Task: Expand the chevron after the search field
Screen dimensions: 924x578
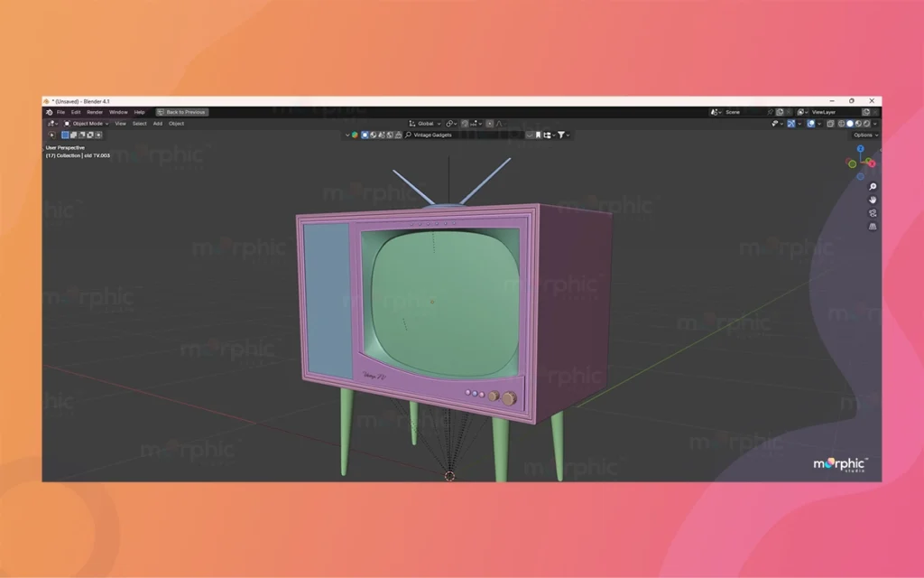Action: click(x=530, y=135)
